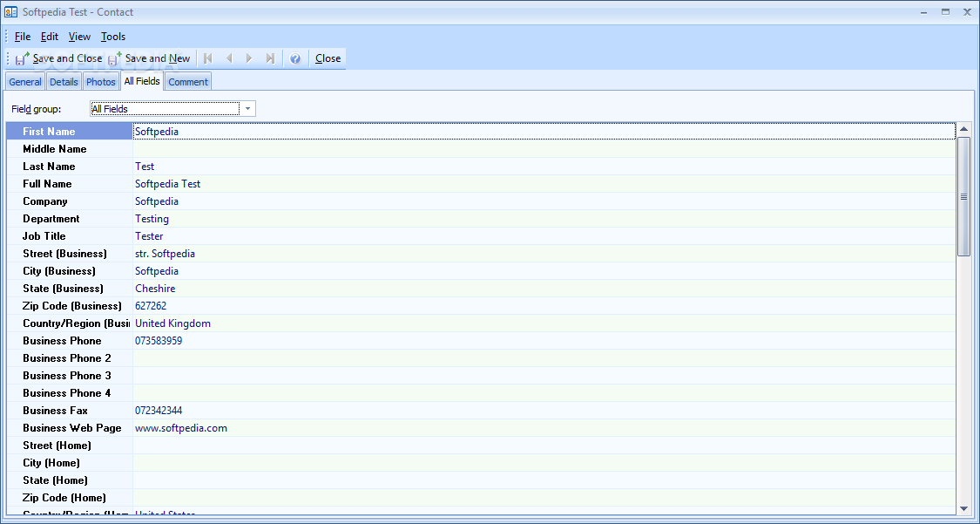Go to previous record arrow icon

(229, 58)
